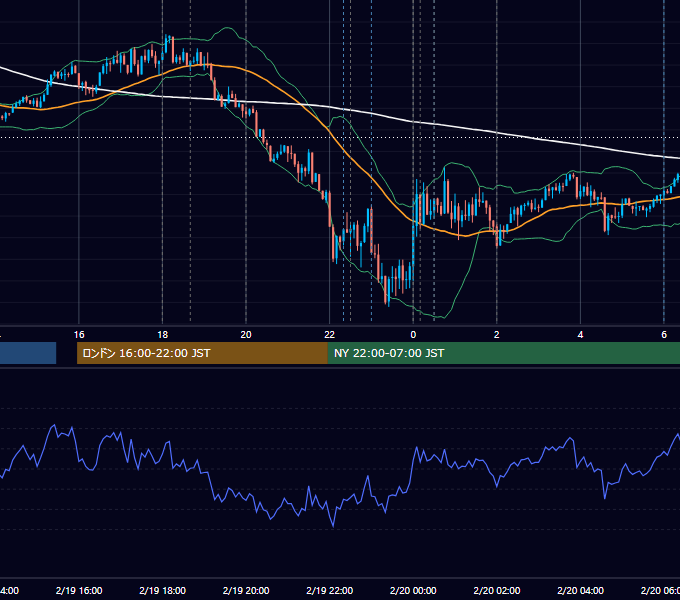Click the 0 hour label on chart axis
Image resolution: width=680 pixels, height=600 pixels.
pos(413,335)
